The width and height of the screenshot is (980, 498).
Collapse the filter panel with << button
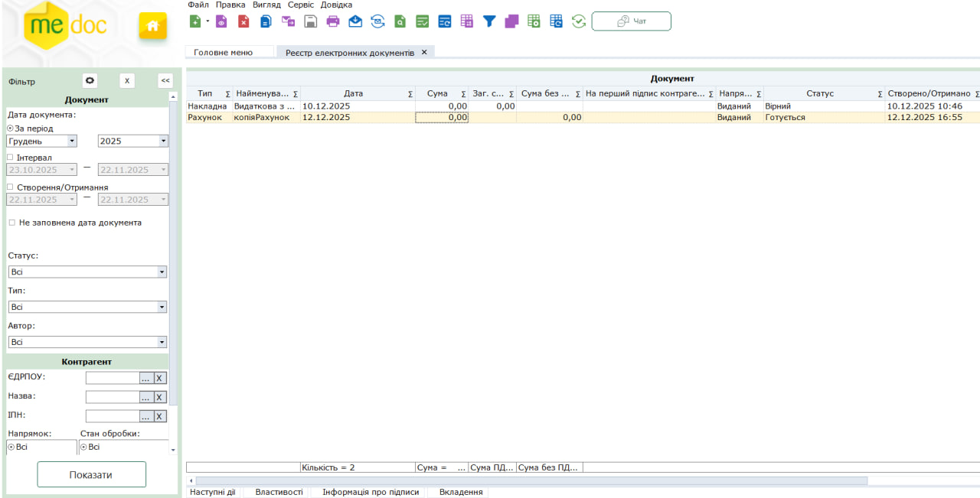point(165,80)
